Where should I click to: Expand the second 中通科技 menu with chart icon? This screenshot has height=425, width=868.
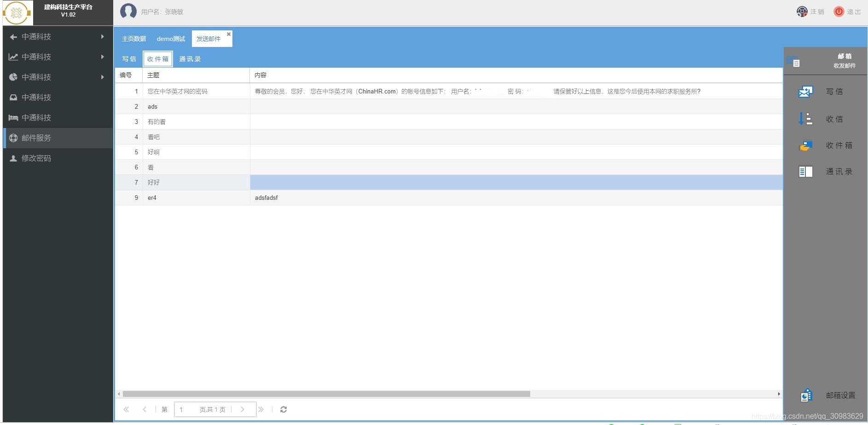[58, 57]
